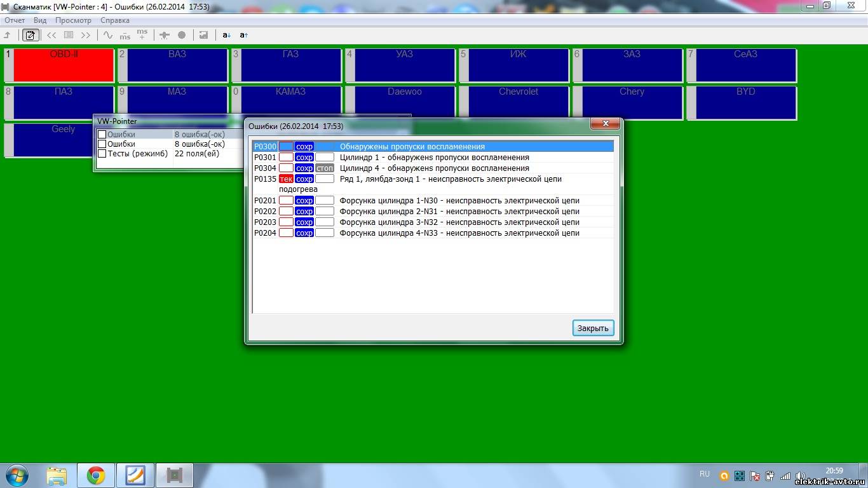This screenshot has width=868, height=488.
Task: Select the red OBD-II tile
Action: click(64, 65)
